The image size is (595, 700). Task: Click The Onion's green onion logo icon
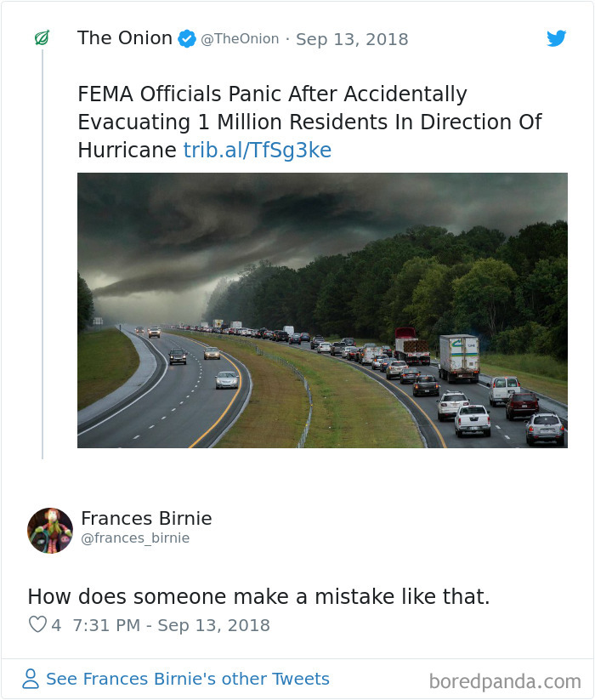[42, 38]
